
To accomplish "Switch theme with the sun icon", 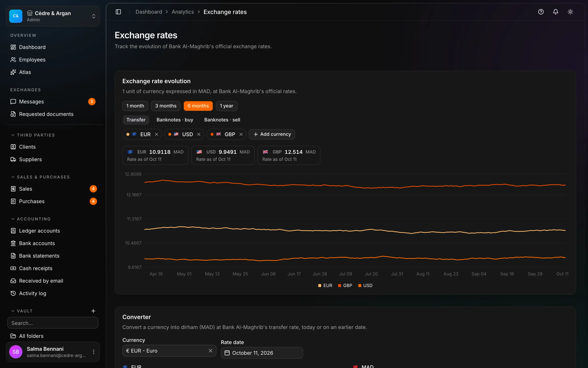I will tap(570, 12).
